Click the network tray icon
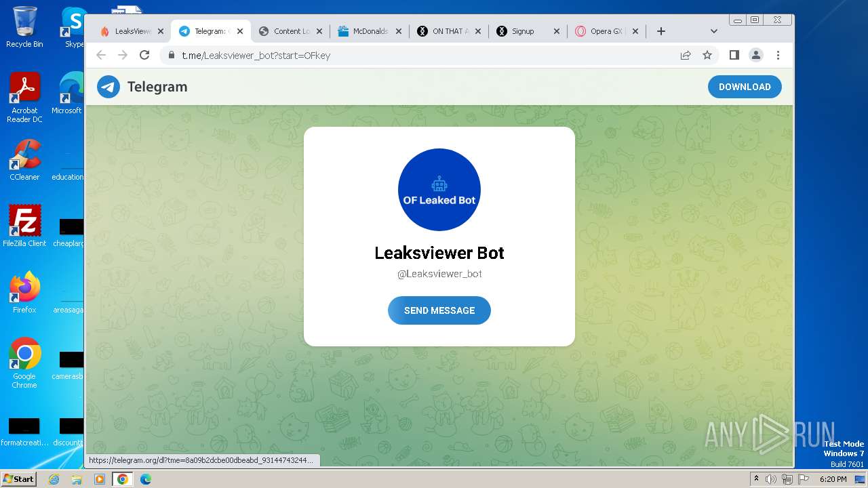 [x=787, y=479]
